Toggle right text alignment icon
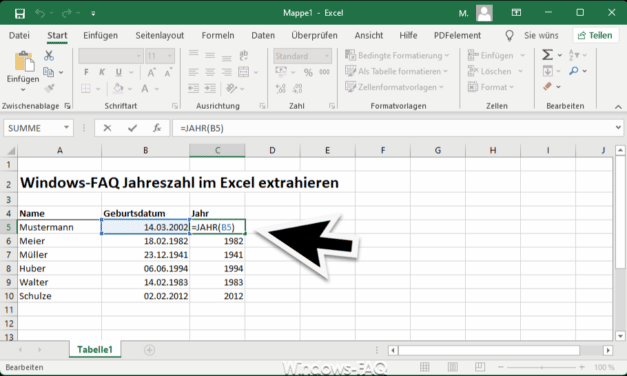The width and height of the screenshot is (627, 376). click(x=227, y=72)
